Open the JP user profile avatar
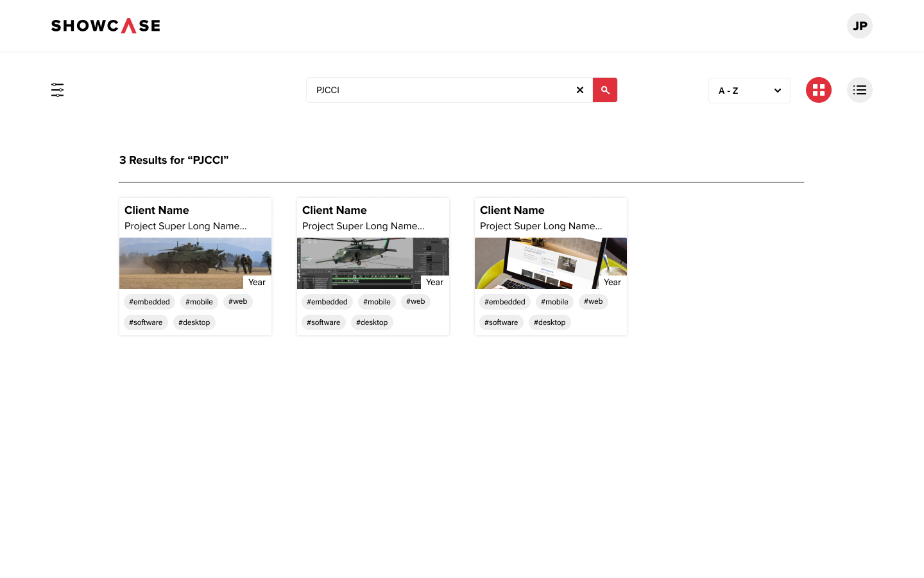This screenshot has width=924, height=578. 860,26
